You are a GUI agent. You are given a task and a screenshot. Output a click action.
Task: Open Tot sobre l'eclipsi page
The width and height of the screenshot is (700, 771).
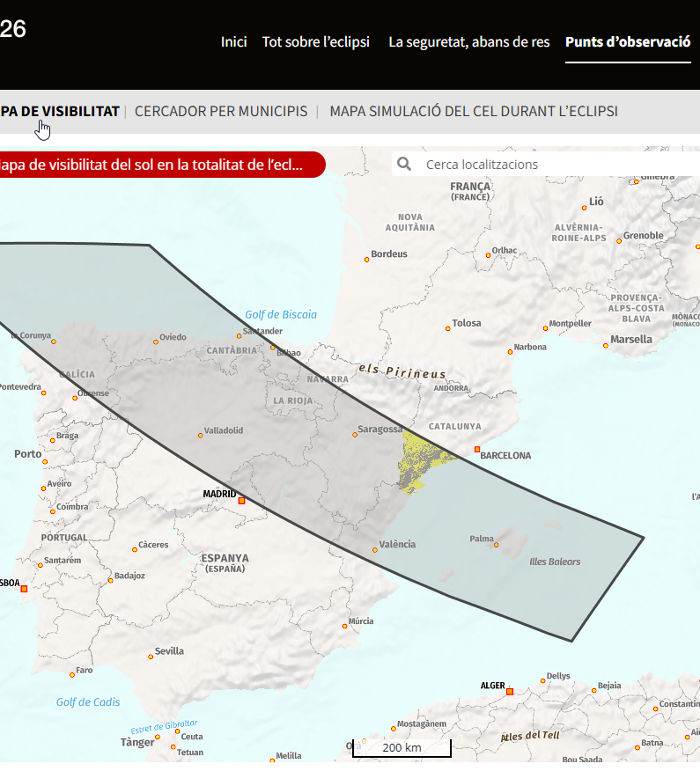click(316, 41)
